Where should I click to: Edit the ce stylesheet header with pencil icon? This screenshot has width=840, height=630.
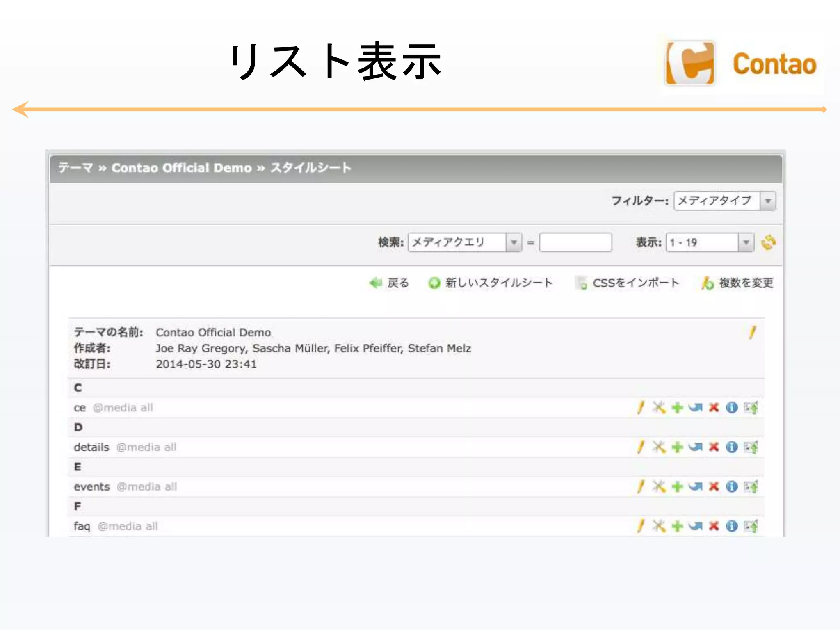(x=641, y=408)
